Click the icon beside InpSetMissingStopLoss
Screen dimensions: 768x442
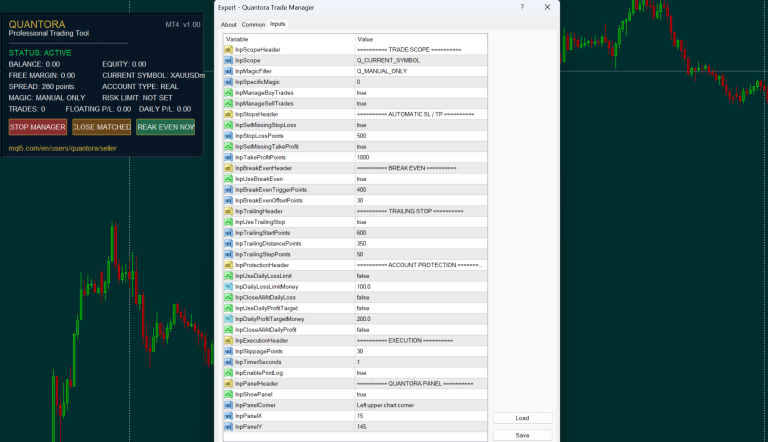click(228, 125)
